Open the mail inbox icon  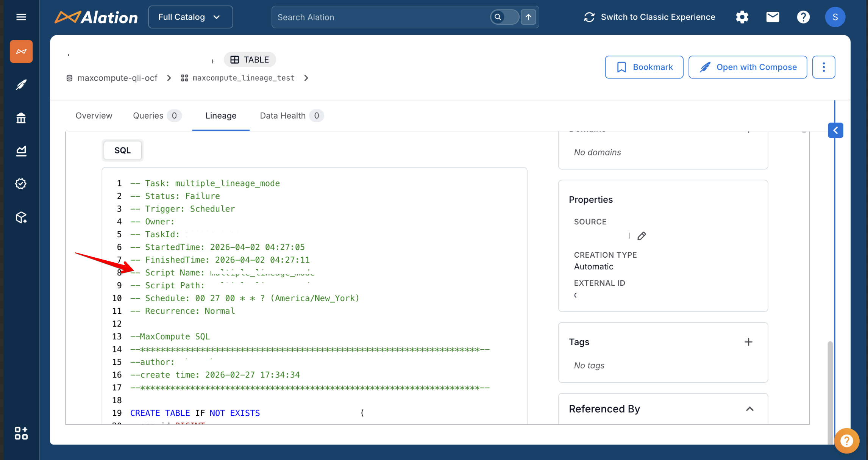click(773, 17)
